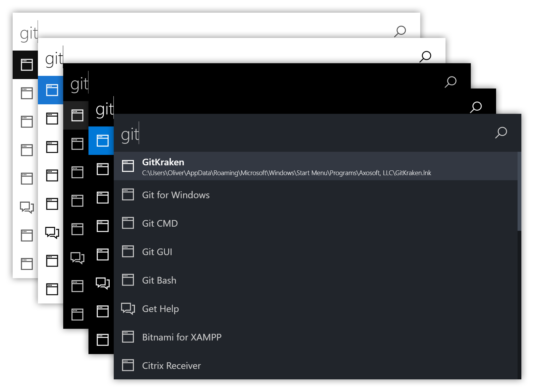Click the chat bubble icon in the black window with blue selection
The height and width of the screenshot is (392, 534).
tap(103, 283)
